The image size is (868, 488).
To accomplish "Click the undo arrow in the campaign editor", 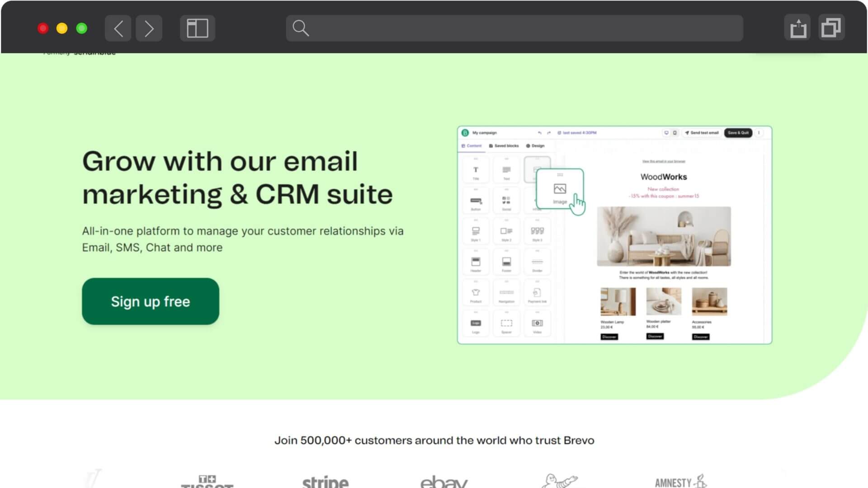I will click(539, 133).
